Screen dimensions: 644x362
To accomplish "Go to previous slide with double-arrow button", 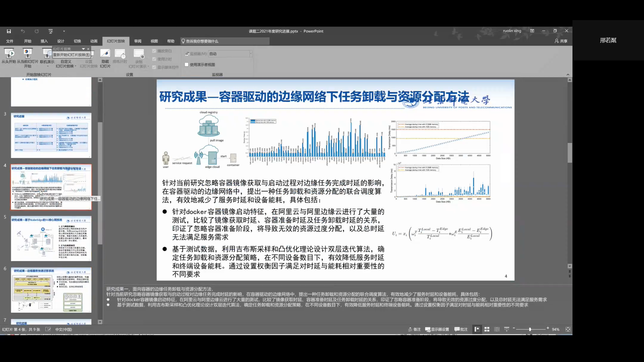I will point(570,271).
